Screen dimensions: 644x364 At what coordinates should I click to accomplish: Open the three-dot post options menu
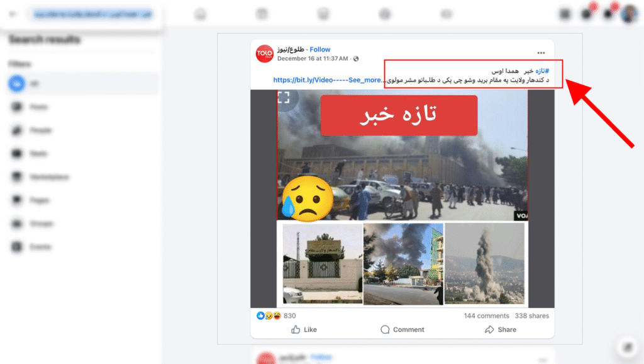pyautogui.click(x=541, y=53)
